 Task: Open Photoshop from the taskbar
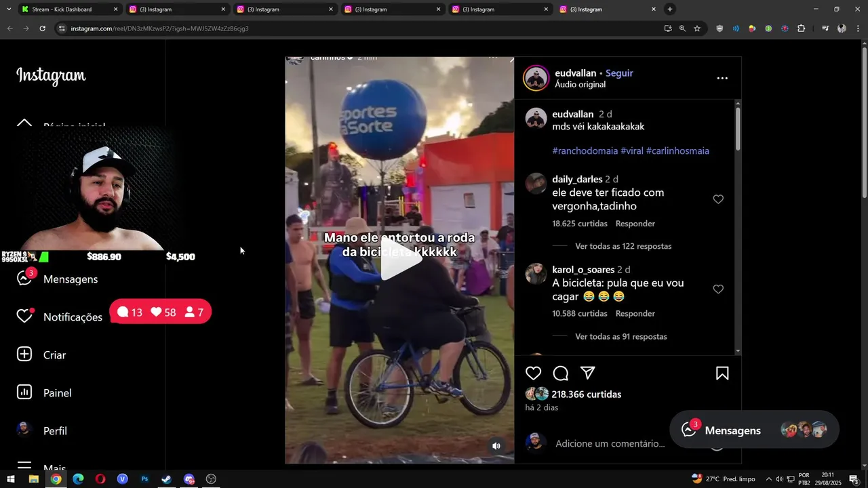click(144, 479)
